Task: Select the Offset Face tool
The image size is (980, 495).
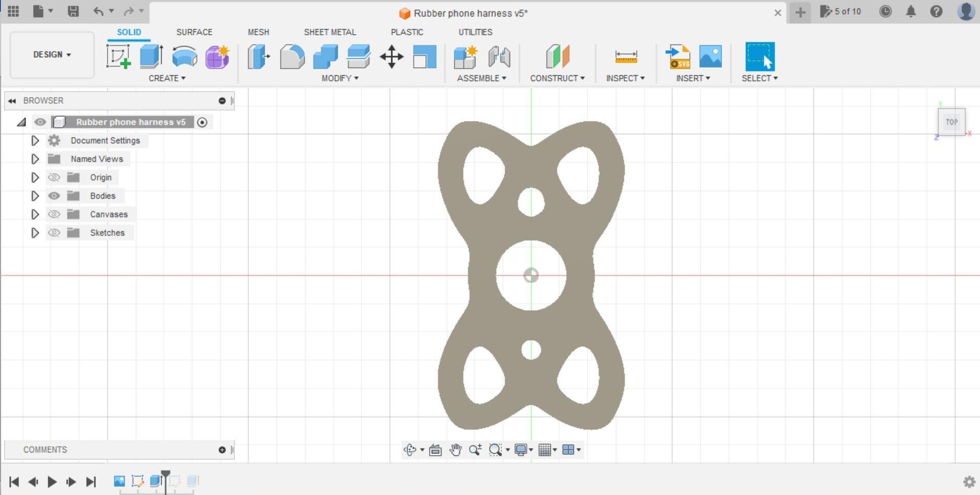Action: pyautogui.click(x=358, y=56)
